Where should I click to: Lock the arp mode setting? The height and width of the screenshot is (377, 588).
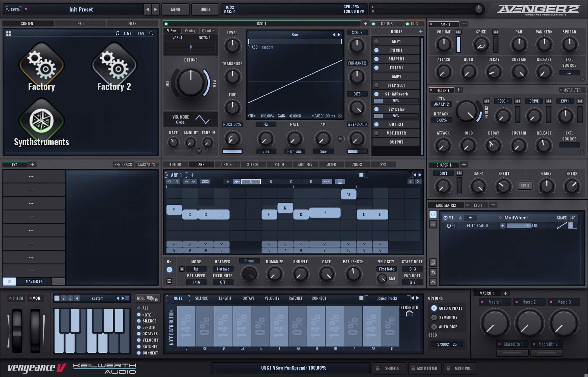(x=182, y=269)
